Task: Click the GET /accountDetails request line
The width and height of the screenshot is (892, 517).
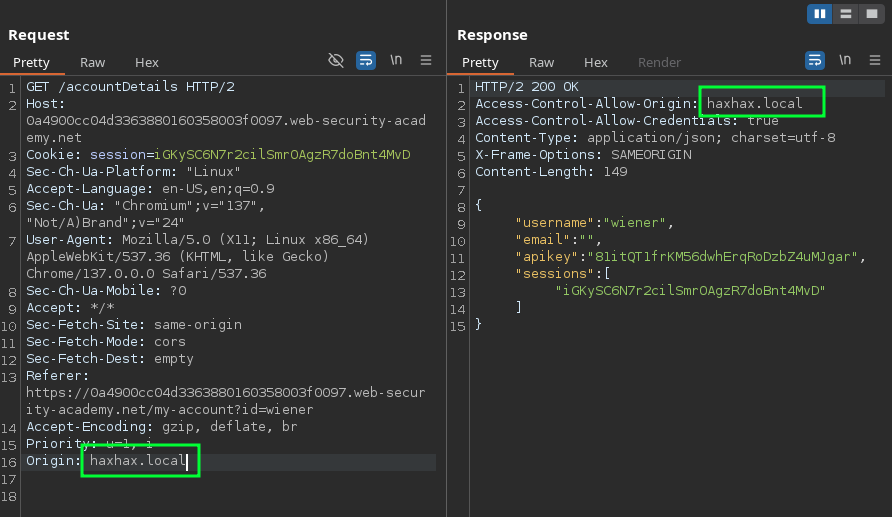Action: click(x=130, y=86)
